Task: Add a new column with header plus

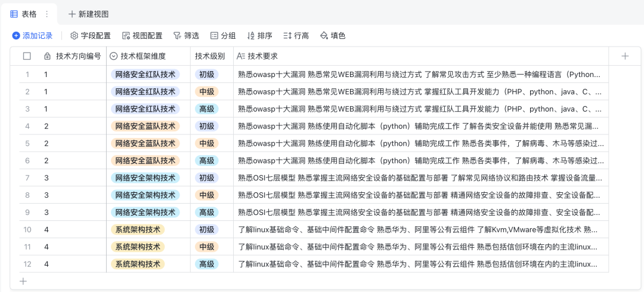Action: [x=625, y=56]
